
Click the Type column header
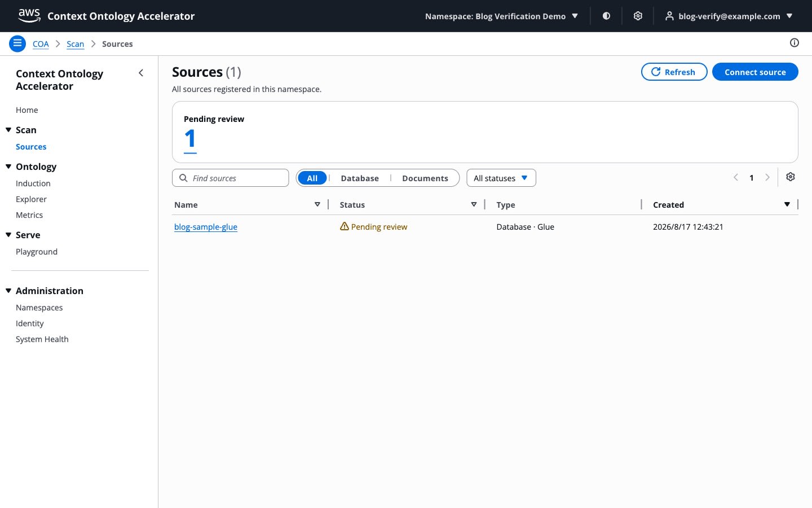pos(506,205)
